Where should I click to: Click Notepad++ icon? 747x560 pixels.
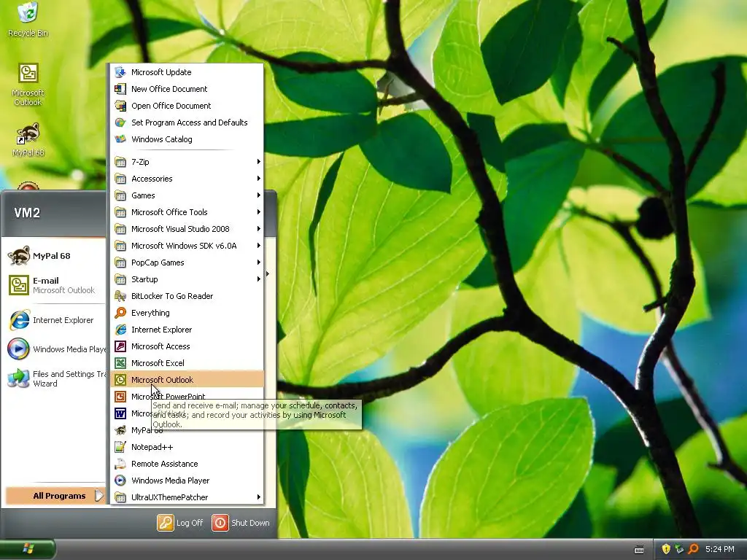[x=120, y=447]
